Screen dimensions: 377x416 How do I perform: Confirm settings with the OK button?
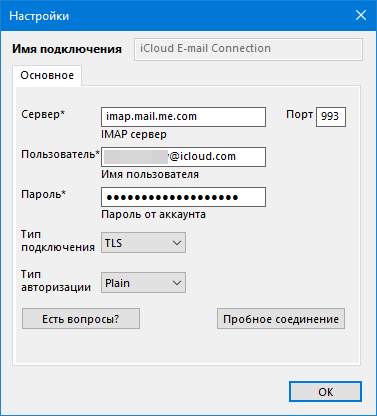[325, 392]
